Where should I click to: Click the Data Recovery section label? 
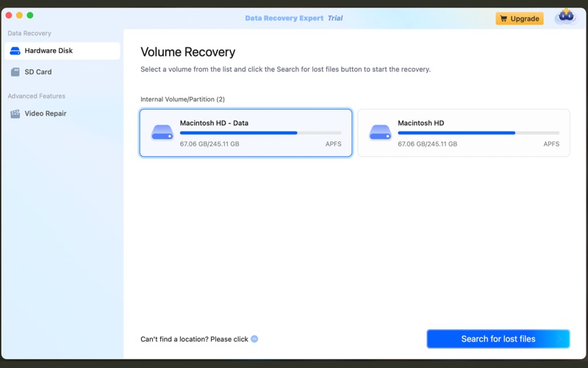click(x=29, y=33)
